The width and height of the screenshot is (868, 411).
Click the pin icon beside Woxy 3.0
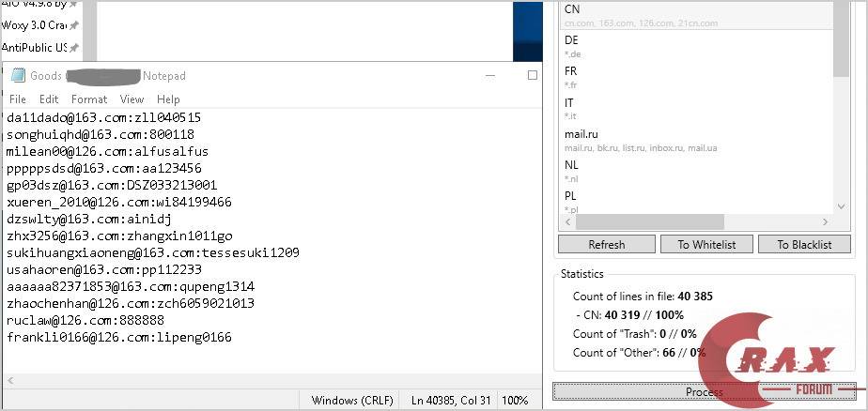click(74, 25)
